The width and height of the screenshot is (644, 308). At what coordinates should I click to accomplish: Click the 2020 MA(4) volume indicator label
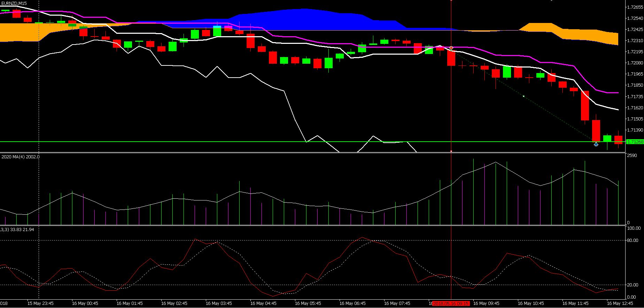pyautogui.click(x=20, y=157)
